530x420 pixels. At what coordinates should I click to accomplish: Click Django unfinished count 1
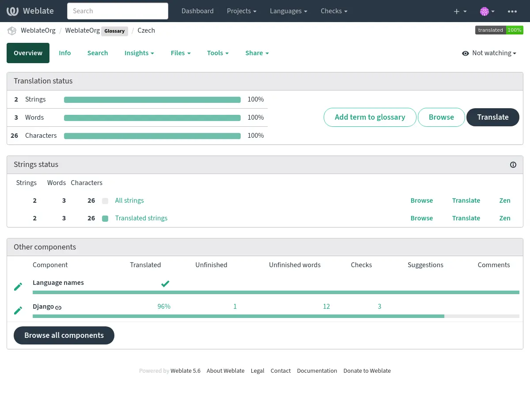click(x=235, y=306)
